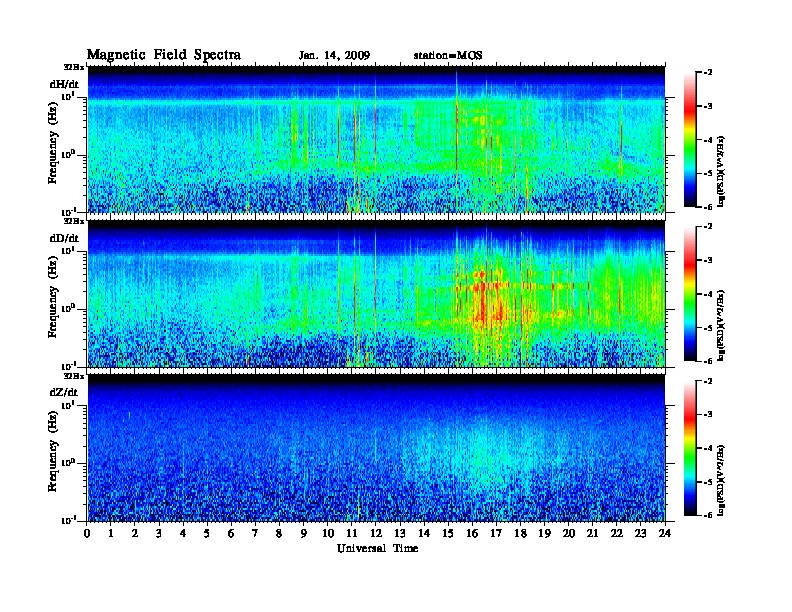
Task: Click the hour 9 tick label on the time axis
Action: [x=304, y=534]
